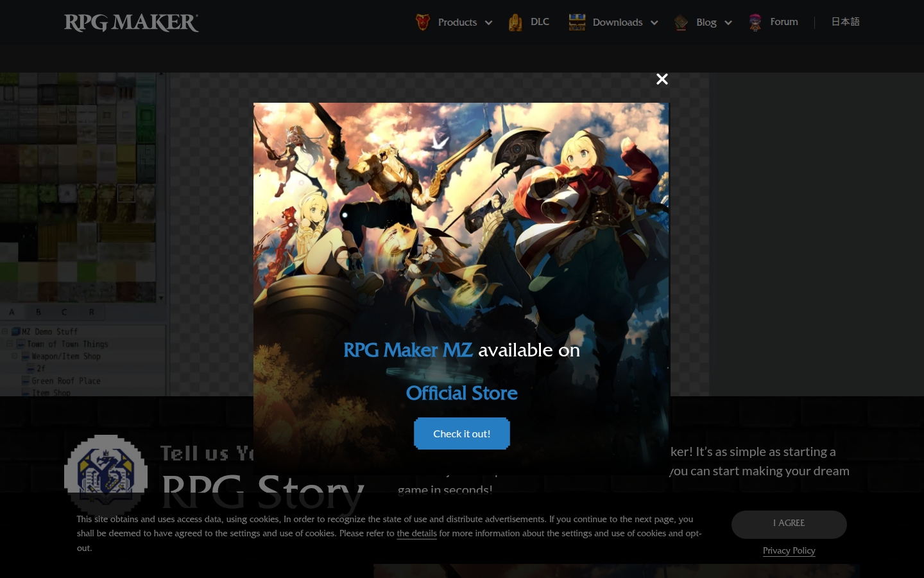Select the 2f map entry
Viewport: 924px width, 578px height.
coord(40,369)
